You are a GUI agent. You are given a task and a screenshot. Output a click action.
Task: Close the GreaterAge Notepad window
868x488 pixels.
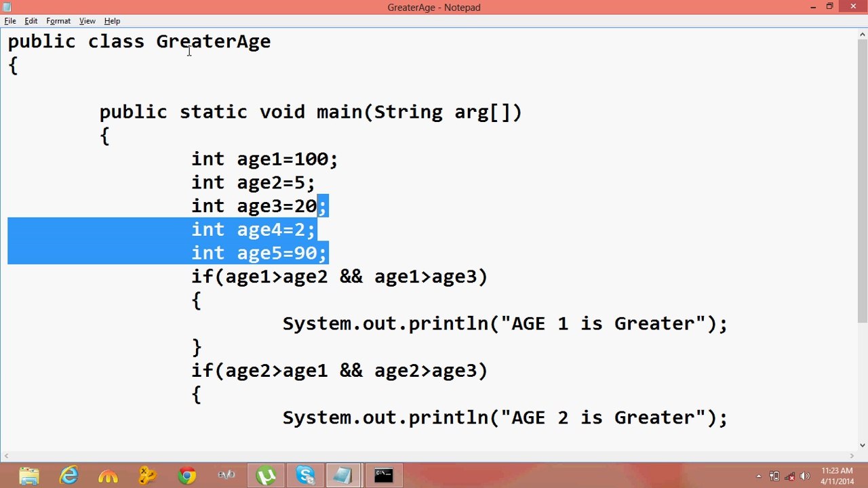(852, 7)
